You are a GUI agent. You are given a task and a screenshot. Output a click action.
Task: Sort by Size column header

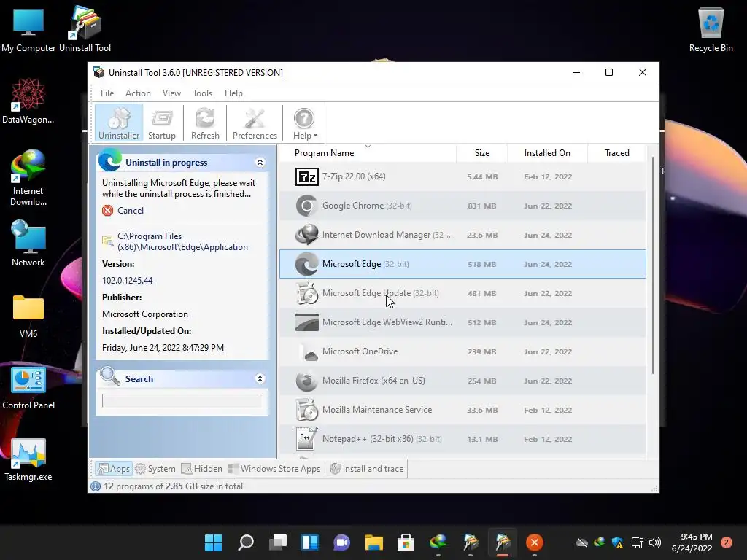(481, 153)
